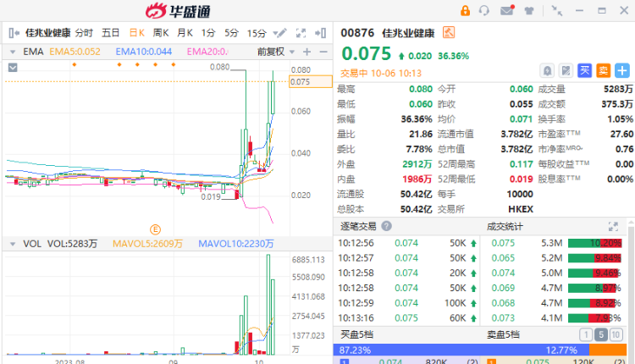The width and height of the screenshot is (635, 364).
Task: Click the panel collapse arrow icon right of fullscreen
Action: (x=321, y=33)
